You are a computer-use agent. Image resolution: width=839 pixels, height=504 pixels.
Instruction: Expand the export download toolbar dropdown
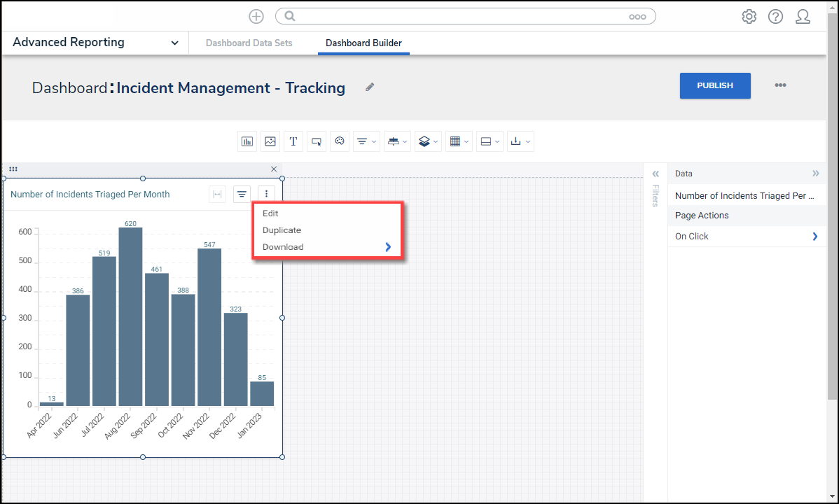pos(520,141)
